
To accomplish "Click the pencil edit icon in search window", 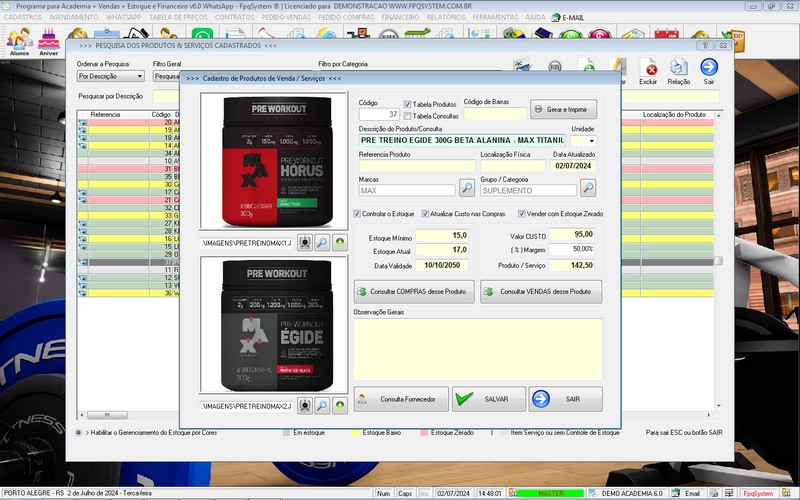I will (617, 65).
